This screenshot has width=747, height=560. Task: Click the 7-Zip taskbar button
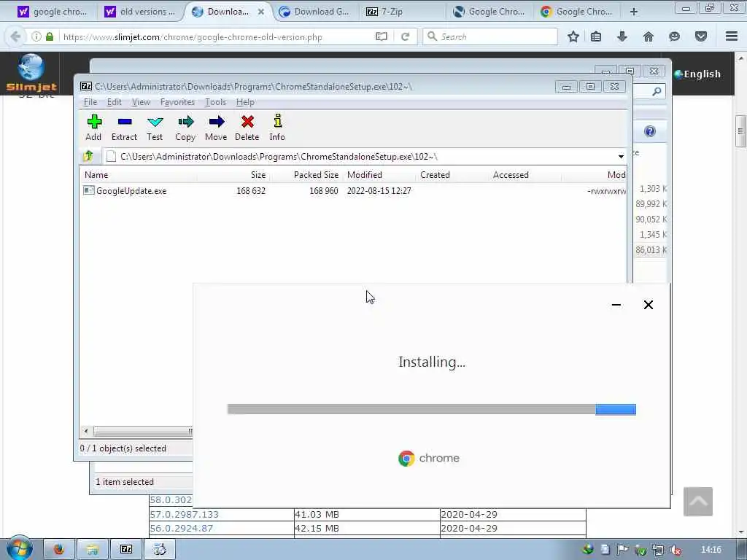point(125,550)
